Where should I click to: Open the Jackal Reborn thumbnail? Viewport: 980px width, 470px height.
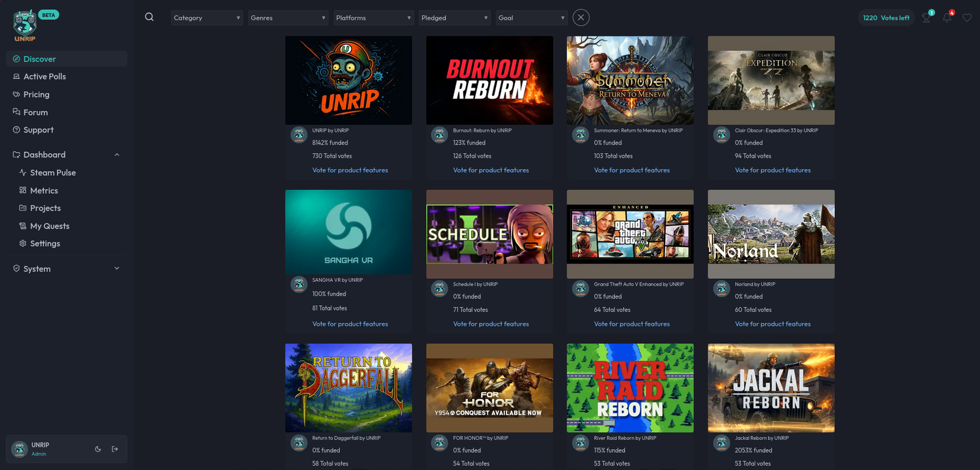point(771,388)
